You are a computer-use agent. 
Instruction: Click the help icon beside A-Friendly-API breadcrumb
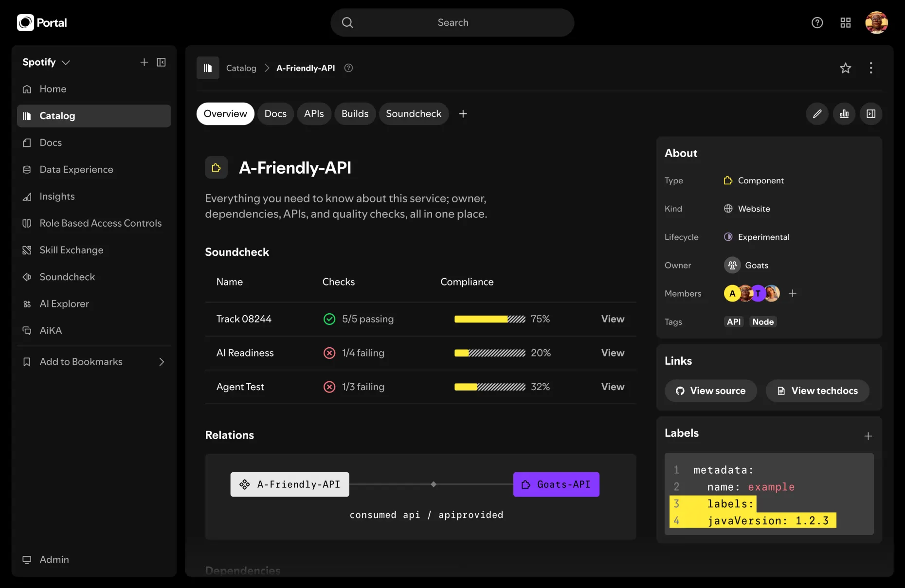pos(348,68)
